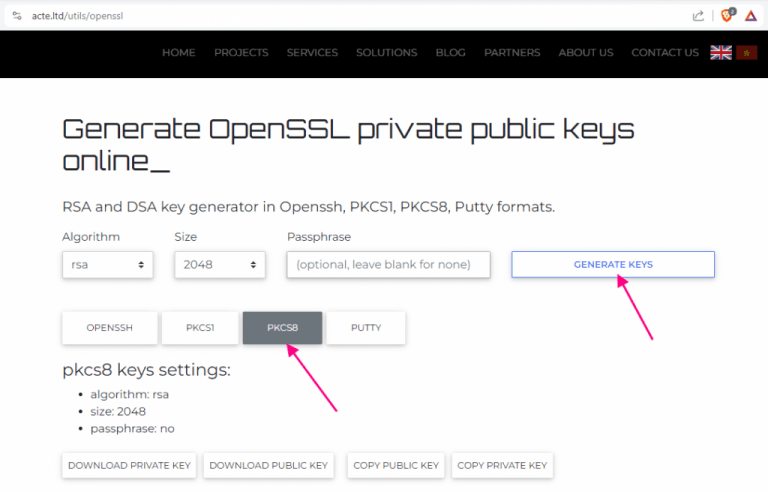Click the RSA and DSA key generator description

pos(309,207)
